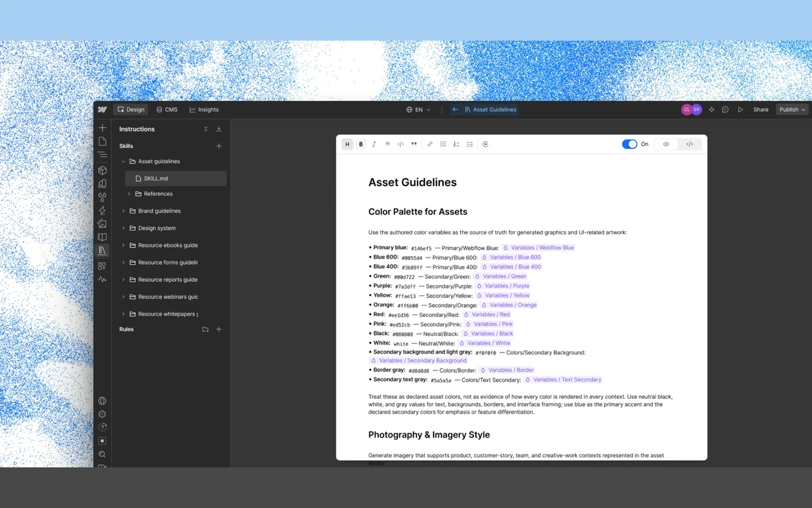Toggle bold formatting
The height and width of the screenshot is (508, 812).
tap(361, 144)
